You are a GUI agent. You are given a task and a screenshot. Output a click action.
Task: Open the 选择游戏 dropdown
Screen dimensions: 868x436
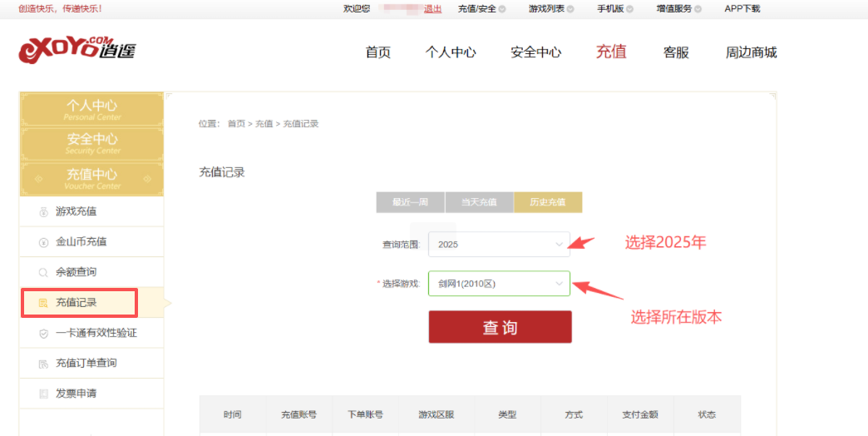pyautogui.click(x=499, y=284)
